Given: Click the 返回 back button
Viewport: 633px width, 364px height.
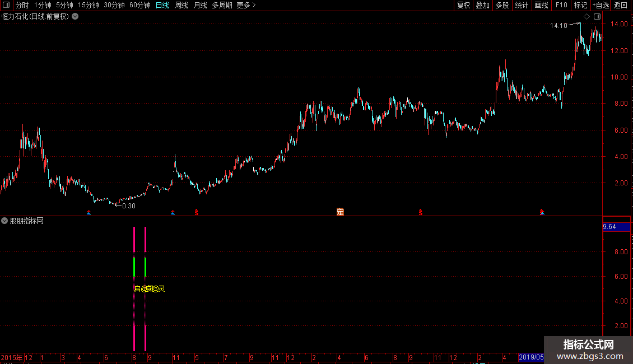Looking at the screenshot, I should [x=621, y=5].
